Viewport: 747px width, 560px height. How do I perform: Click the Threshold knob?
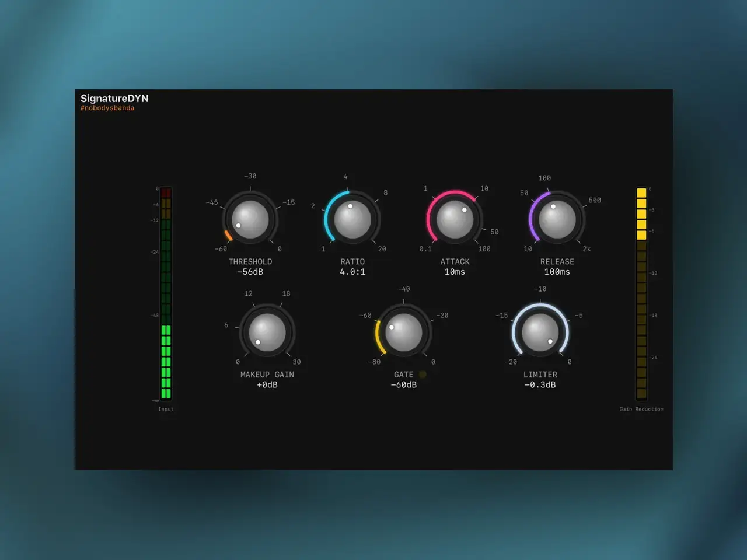(x=250, y=219)
